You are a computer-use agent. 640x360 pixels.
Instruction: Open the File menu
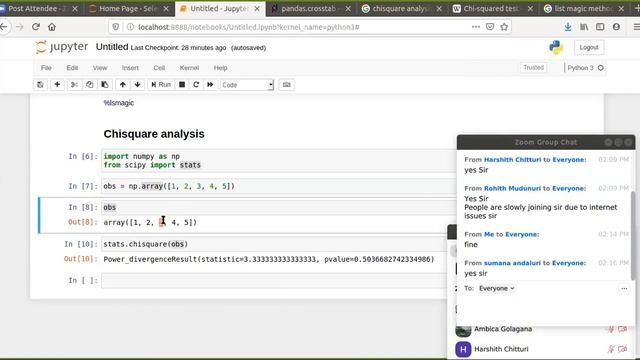point(46,68)
